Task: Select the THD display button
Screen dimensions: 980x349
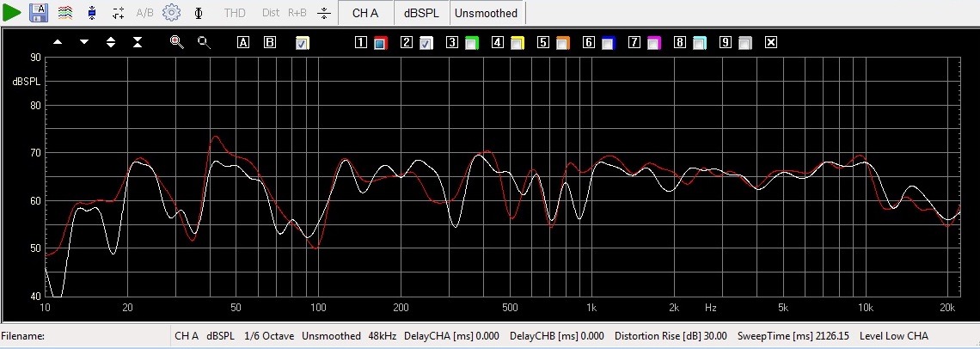Action: [x=235, y=13]
